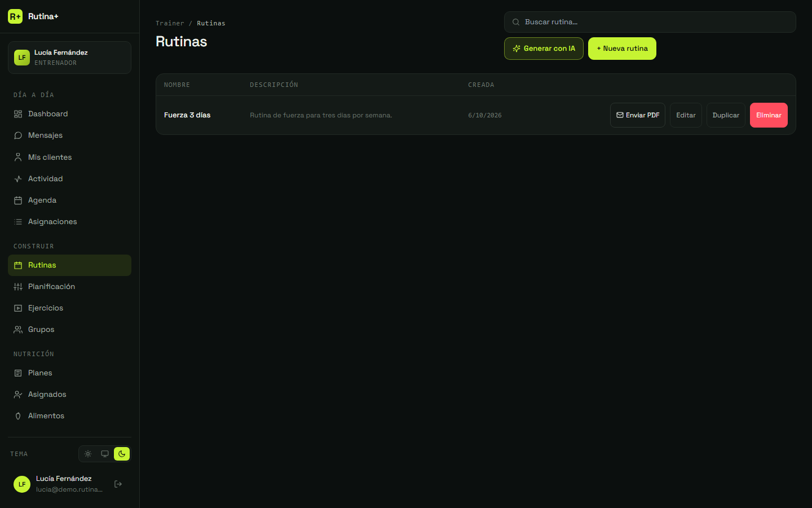812x508 pixels.
Task: Click the Asignados user-check icon
Action: click(x=18, y=395)
